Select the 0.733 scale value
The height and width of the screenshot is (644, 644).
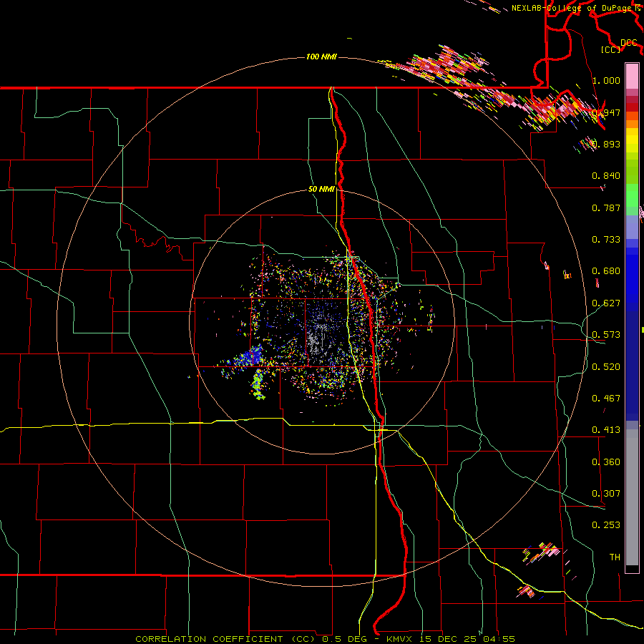606,240
